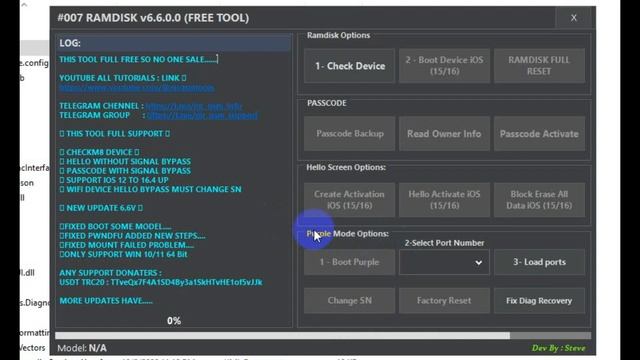Image resolution: width=640 pixels, height=360 pixels.
Task: Click Create Activation iOS (15/16)
Action: 349,200
